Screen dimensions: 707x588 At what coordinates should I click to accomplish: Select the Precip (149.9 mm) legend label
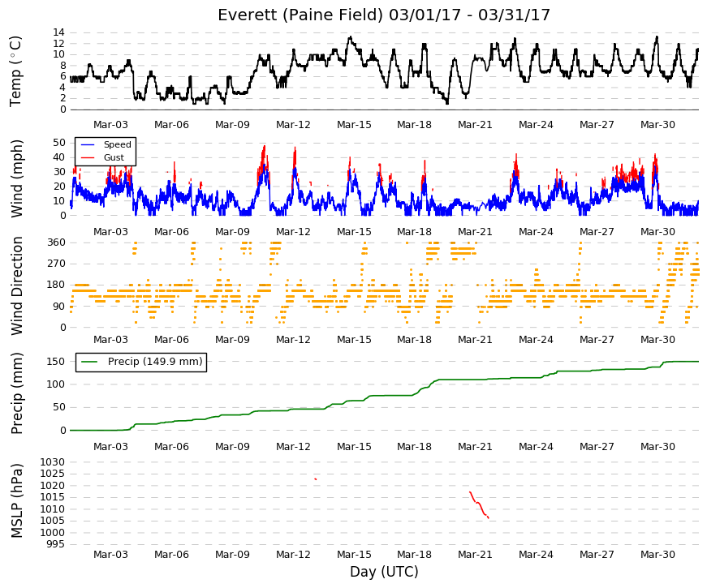point(155,362)
